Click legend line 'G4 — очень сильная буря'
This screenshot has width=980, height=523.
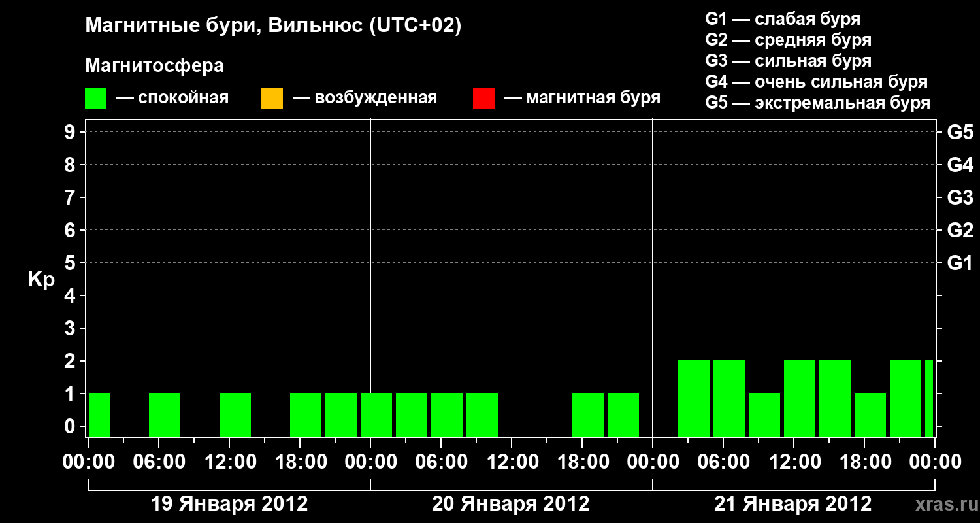pyautogui.click(x=817, y=82)
